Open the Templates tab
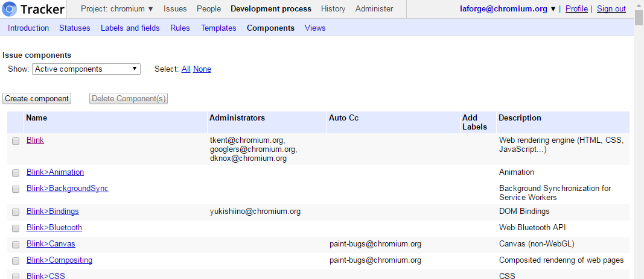This screenshot has width=644, height=279. coord(218,28)
